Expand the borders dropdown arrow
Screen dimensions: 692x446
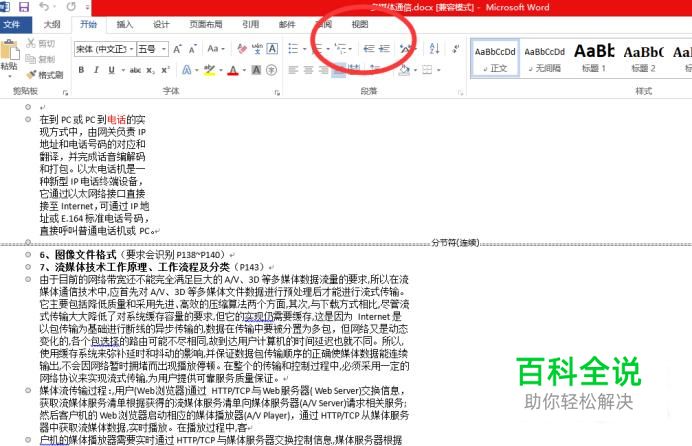pos(439,69)
